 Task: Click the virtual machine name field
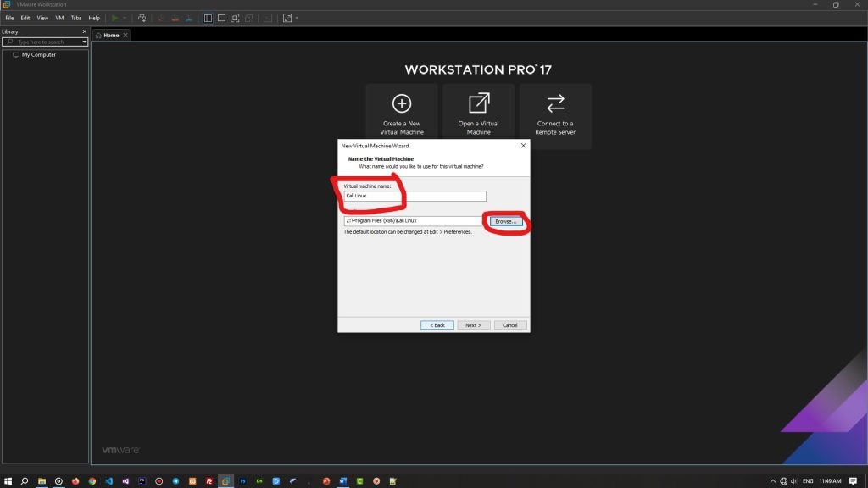[414, 196]
